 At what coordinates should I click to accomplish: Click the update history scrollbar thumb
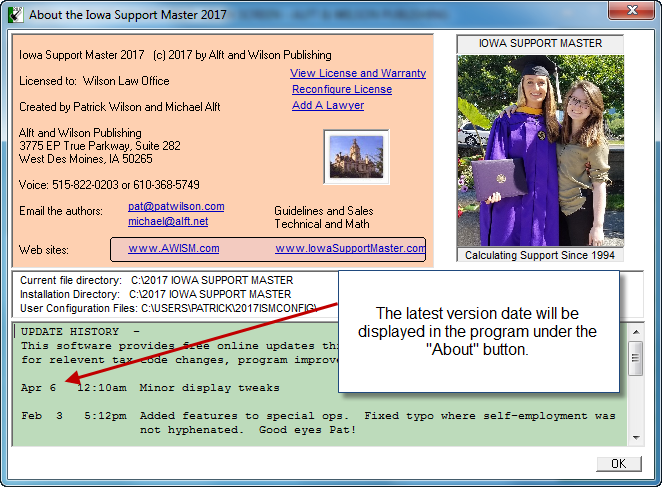coord(635,359)
